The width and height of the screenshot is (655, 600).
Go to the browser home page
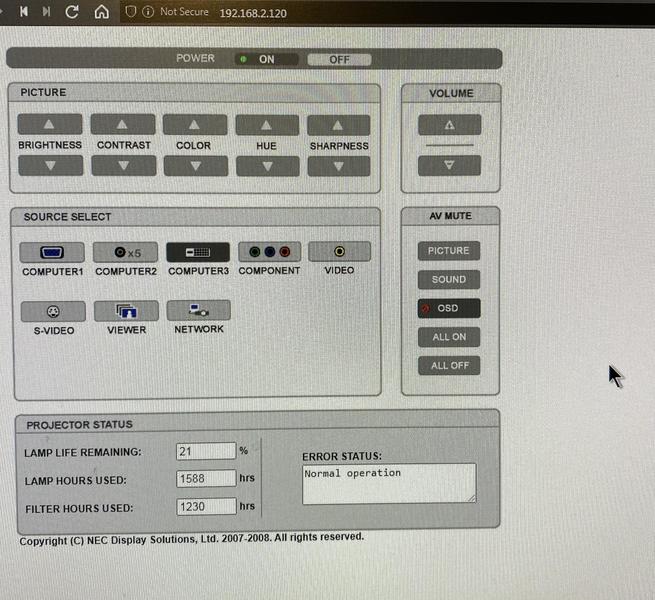coord(102,12)
